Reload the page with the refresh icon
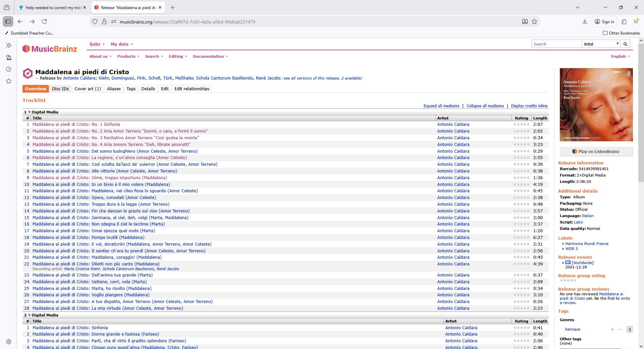The height and width of the screenshot is (349, 644). (x=44, y=22)
